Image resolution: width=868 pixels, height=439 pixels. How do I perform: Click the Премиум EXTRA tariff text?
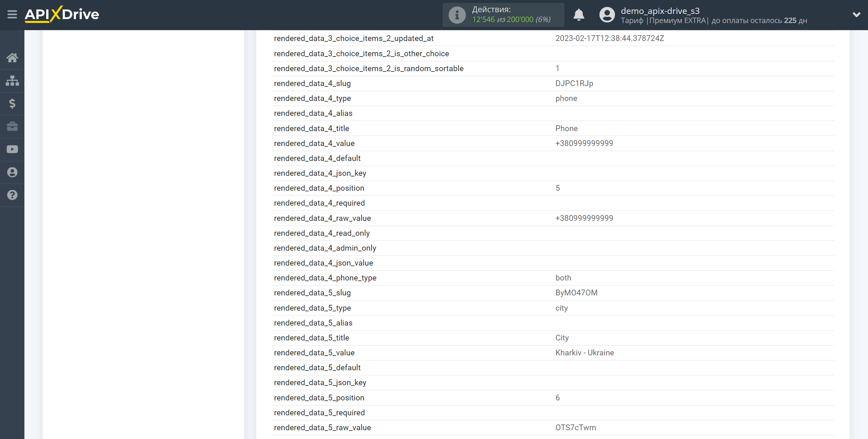point(677,20)
